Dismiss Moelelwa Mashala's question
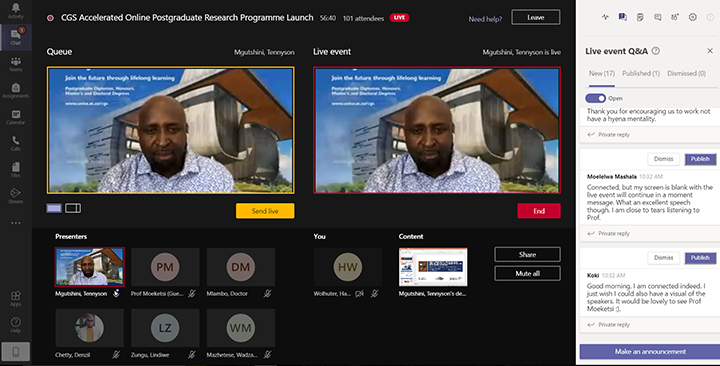Viewport: 720px width, 366px height. click(x=664, y=159)
